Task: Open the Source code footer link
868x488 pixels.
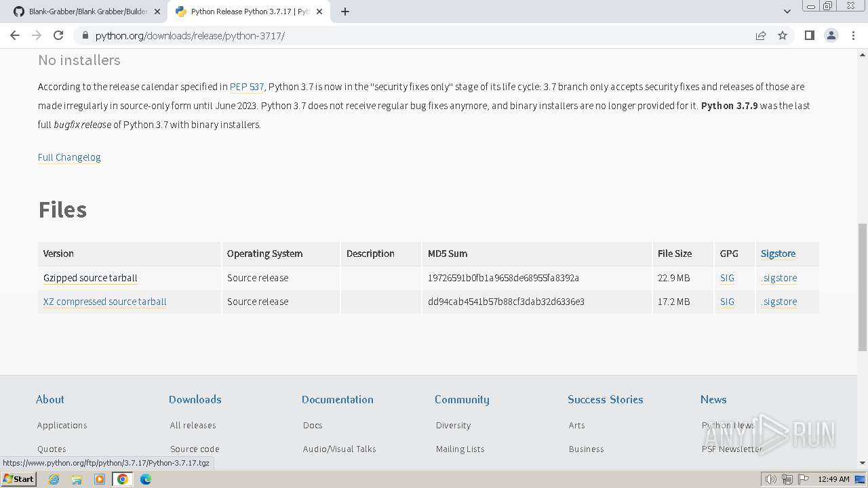Action: pos(195,449)
